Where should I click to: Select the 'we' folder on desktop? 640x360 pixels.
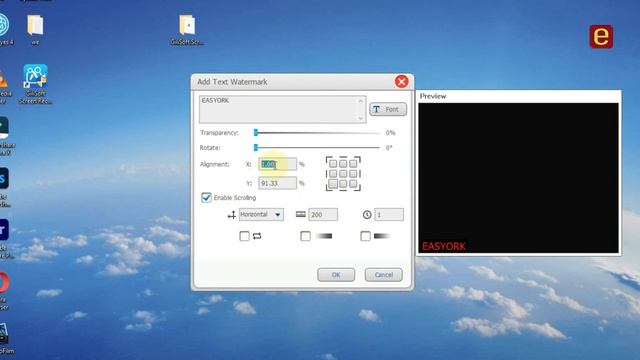pos(35,29)
